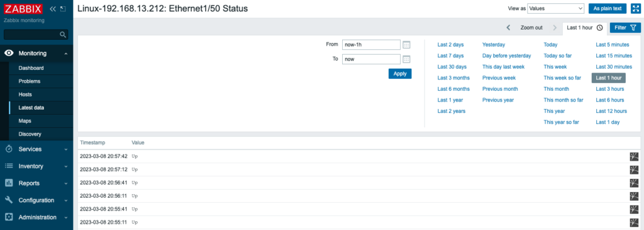Open Dashboard under Monitoring

click(31, 68)
